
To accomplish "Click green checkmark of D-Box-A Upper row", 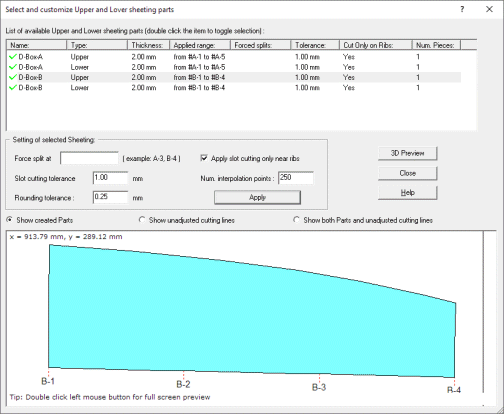I will [x=13, y=57].
